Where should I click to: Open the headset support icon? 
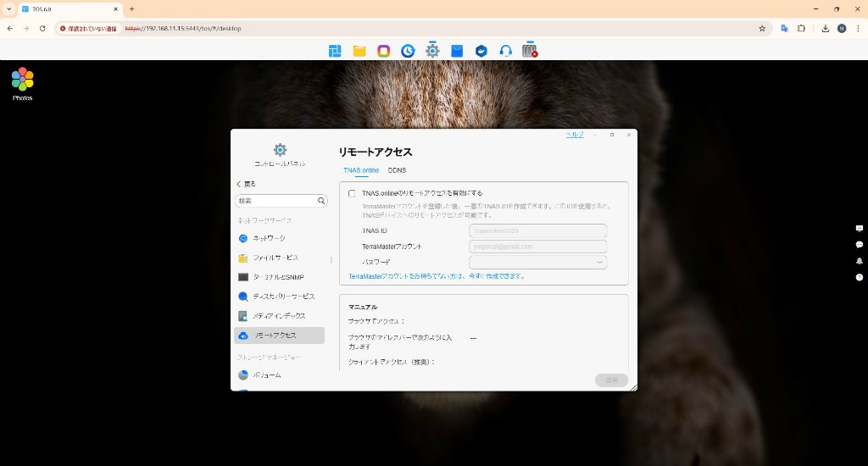pos(505,51)
